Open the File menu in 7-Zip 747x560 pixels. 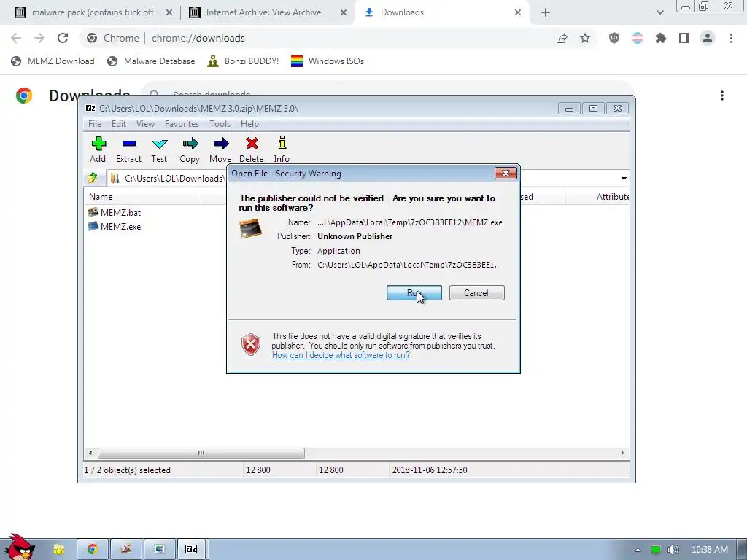(x=95, y=124)
